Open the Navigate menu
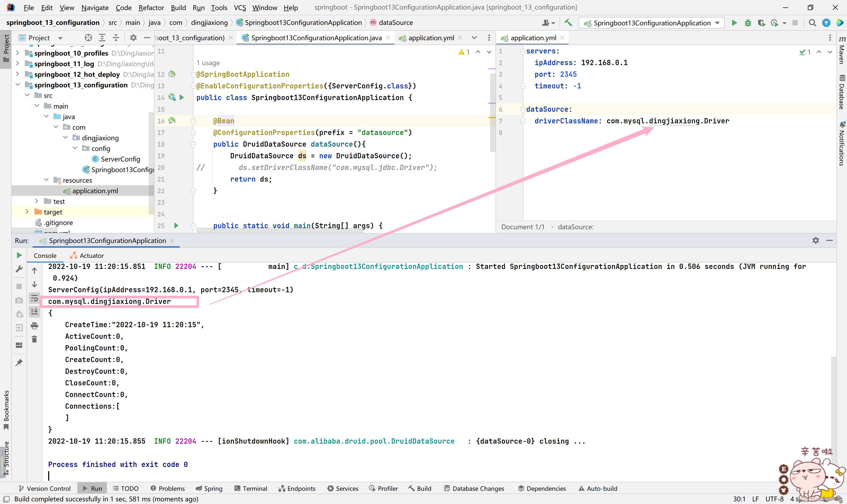 pyautogui.click(x=95, y=7)
